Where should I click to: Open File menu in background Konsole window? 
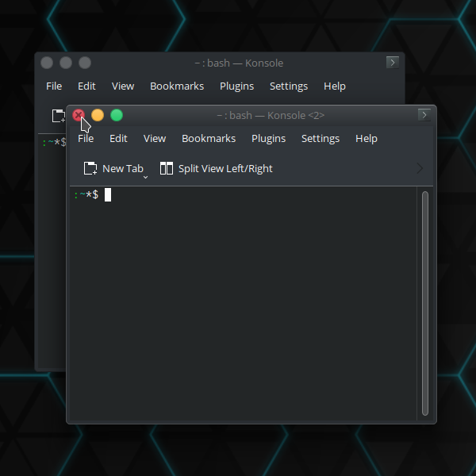coord(54,86)
